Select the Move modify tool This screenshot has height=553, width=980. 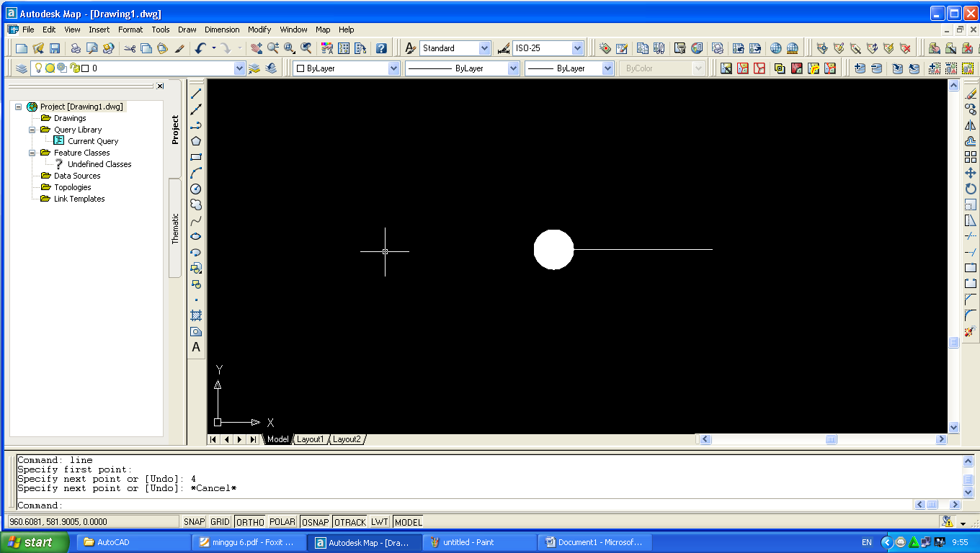click(971, 173)
